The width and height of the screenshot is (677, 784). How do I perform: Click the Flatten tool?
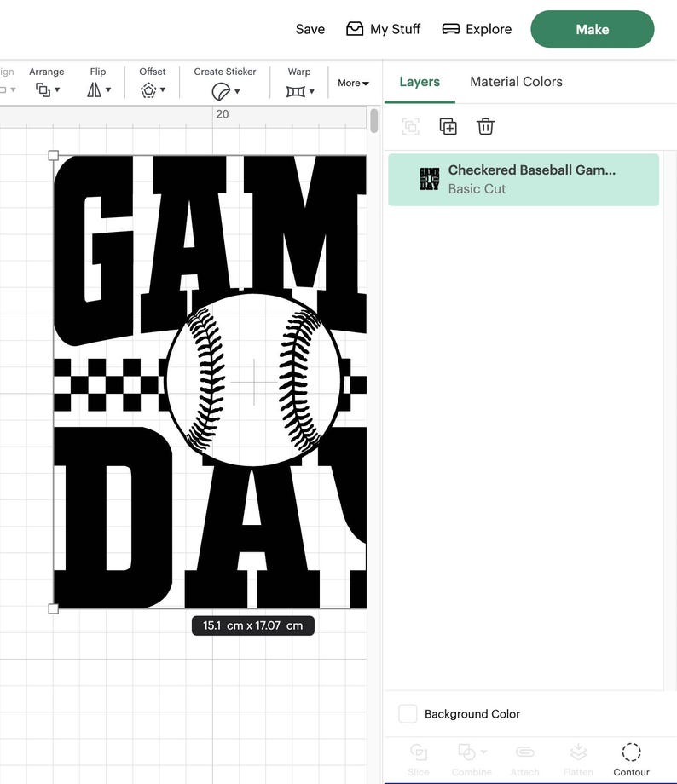578,759
